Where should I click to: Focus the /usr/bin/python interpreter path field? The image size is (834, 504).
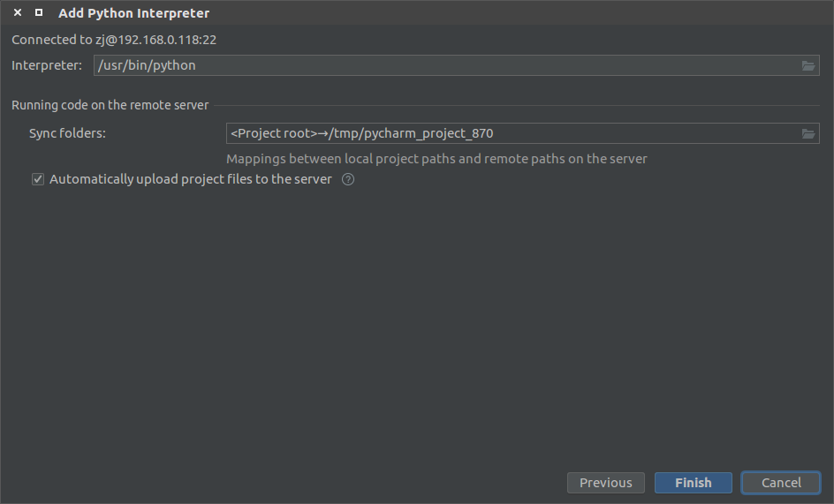pyautogui.click(x=442, y=66)
